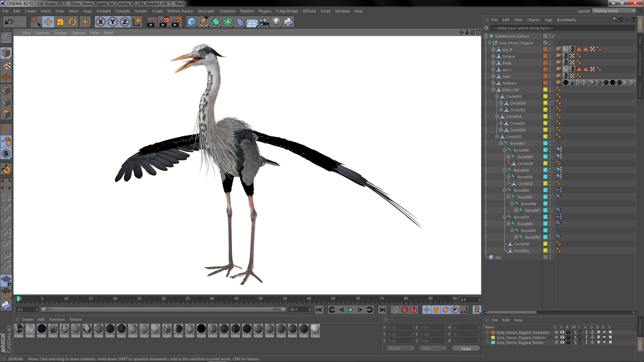Screen dimensions: 644x362
Task: Open the Layers side tab
Action: 640,345
